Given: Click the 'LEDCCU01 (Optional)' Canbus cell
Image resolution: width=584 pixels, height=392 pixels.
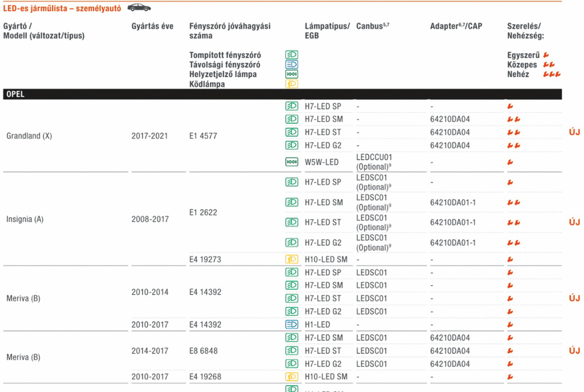Looking at the screenshot, I should 374,162.
